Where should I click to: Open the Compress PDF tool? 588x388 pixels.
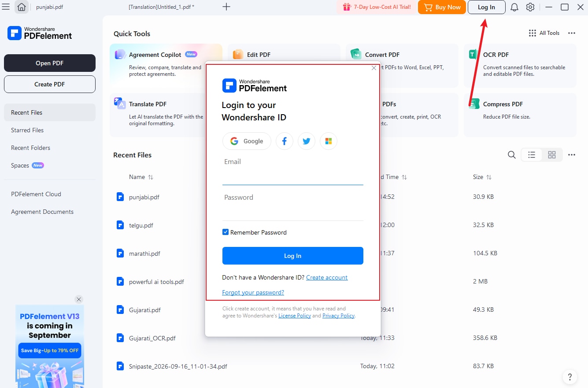click(x=520, y=115)
